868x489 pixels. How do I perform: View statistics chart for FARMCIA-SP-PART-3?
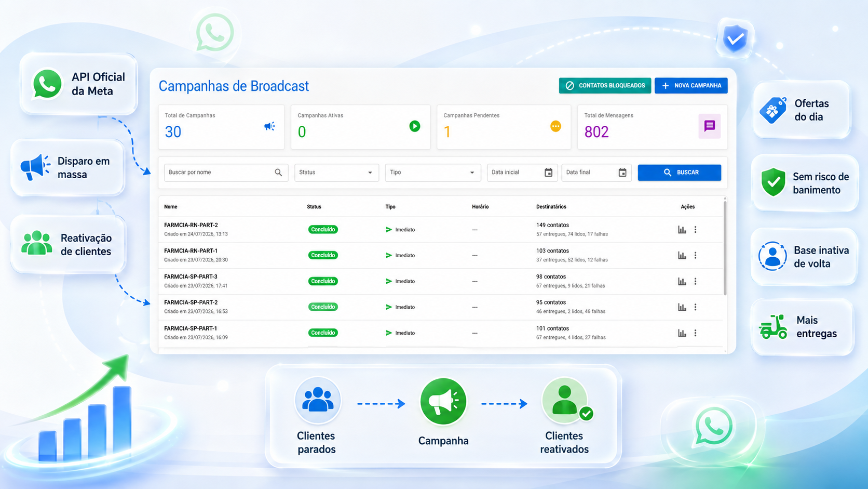[682, 282]
